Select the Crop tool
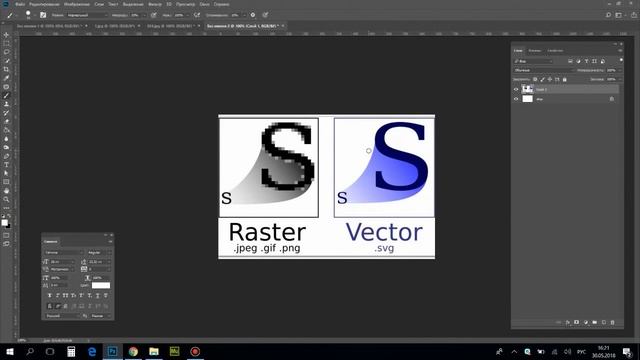The image size is (640, 360). pos(6,69)
